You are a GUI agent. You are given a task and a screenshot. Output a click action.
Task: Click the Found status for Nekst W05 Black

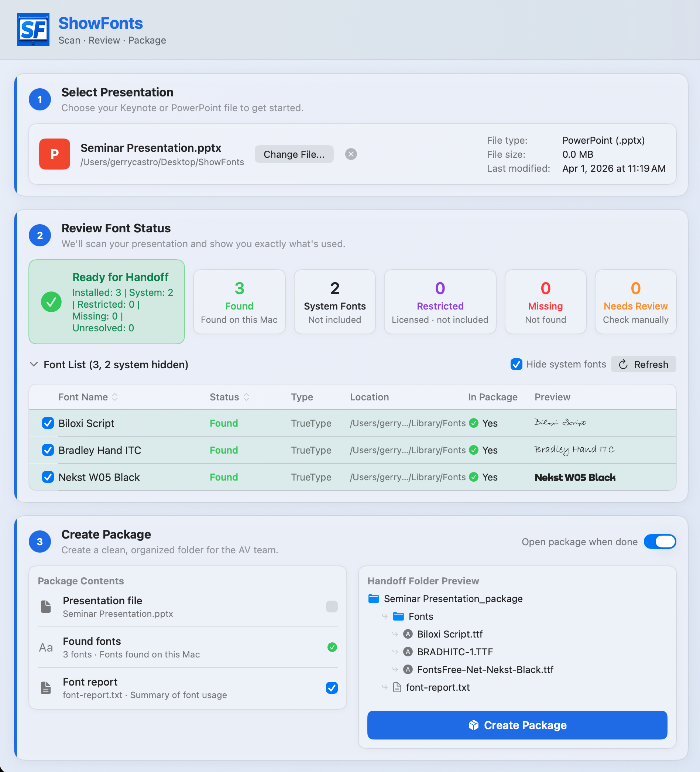click(x=224, y=477)
